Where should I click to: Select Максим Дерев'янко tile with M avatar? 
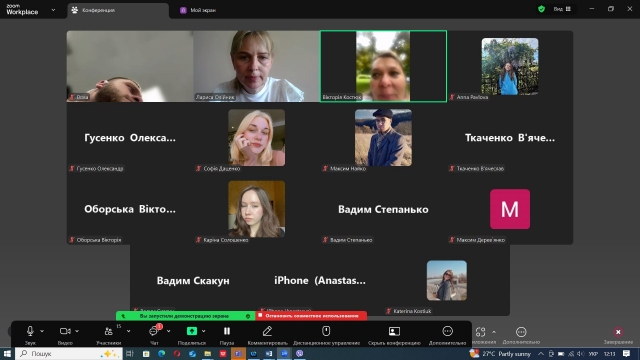pyautogui.click(x=510, y=209)
